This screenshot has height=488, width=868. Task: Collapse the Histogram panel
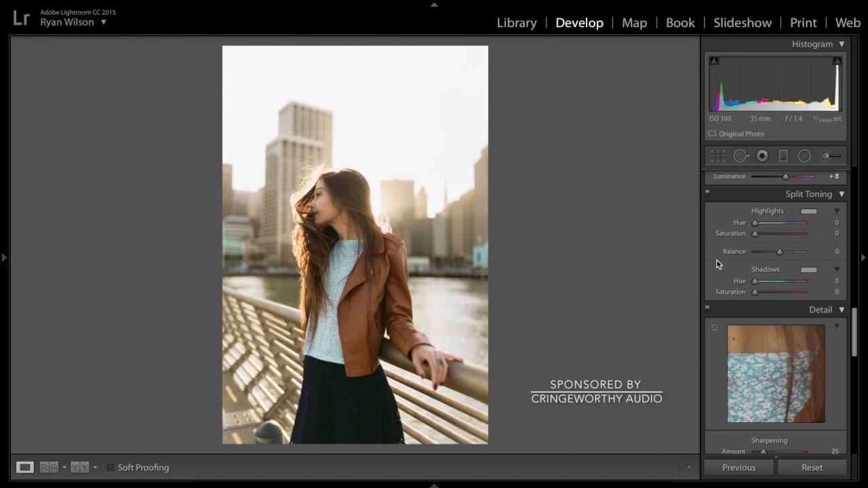[x=842, y=44]
